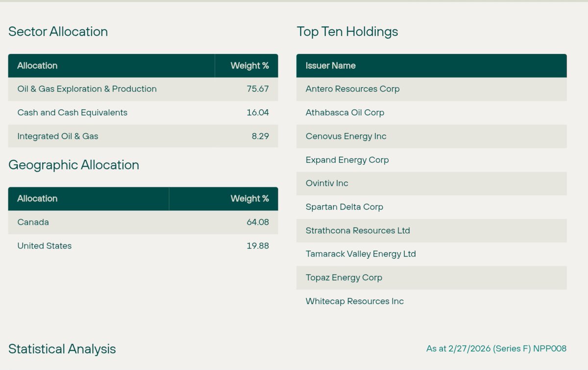This screenshot has width=588, height=370.
Task: Click the 8.29 weight value
Action: coord(260,136)
